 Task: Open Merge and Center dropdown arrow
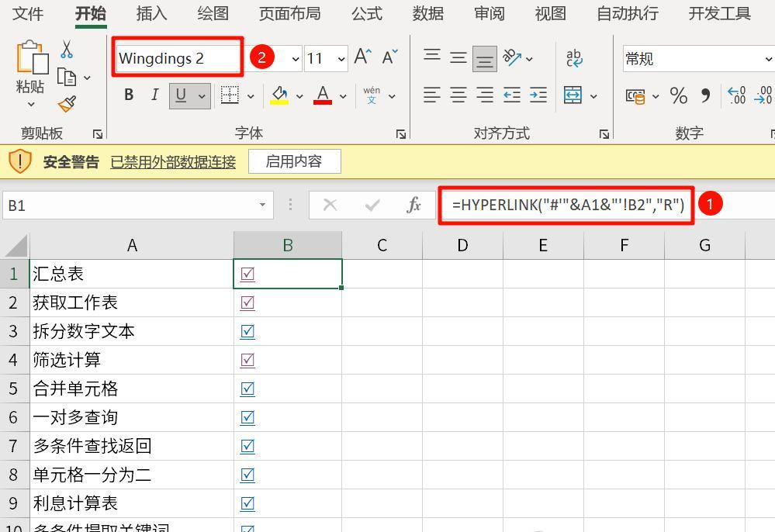[593, 96]
